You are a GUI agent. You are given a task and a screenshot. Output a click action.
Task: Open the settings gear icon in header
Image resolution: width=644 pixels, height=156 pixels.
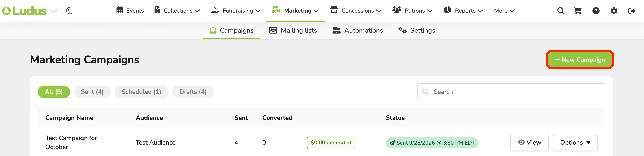[x=614, y=11]
